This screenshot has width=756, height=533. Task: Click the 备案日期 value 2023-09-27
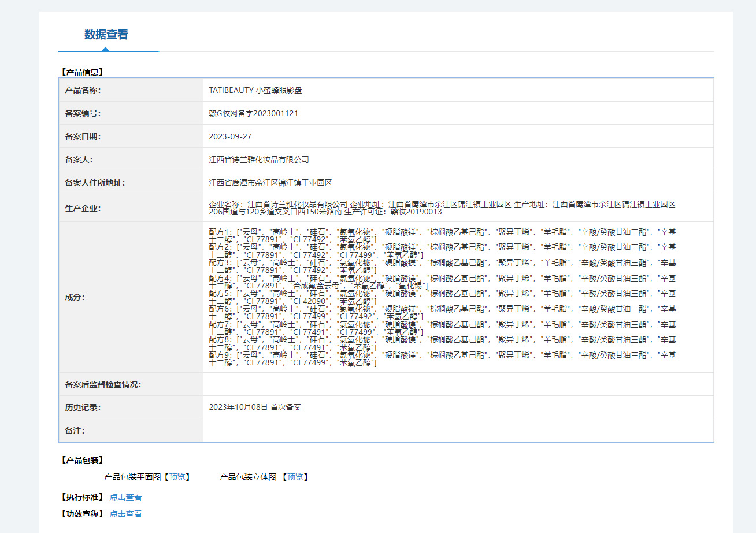pos(230,136)
